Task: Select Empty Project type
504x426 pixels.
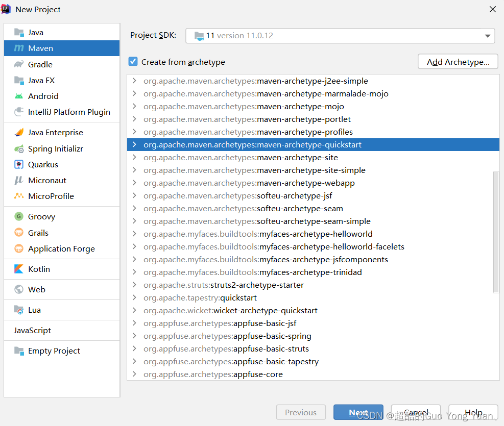Action: (x=62, y=351)
